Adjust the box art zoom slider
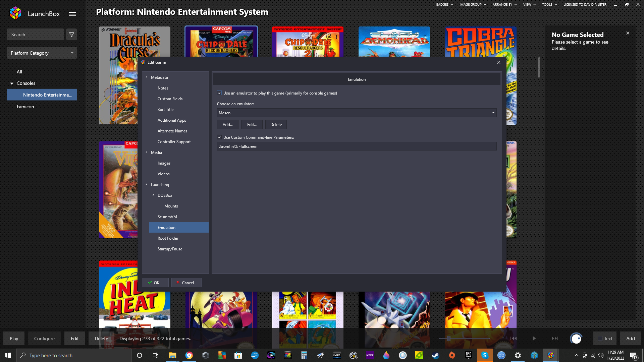Image resolution: width=644 pixels, height=362 pixels. click(x=448, y=339)
